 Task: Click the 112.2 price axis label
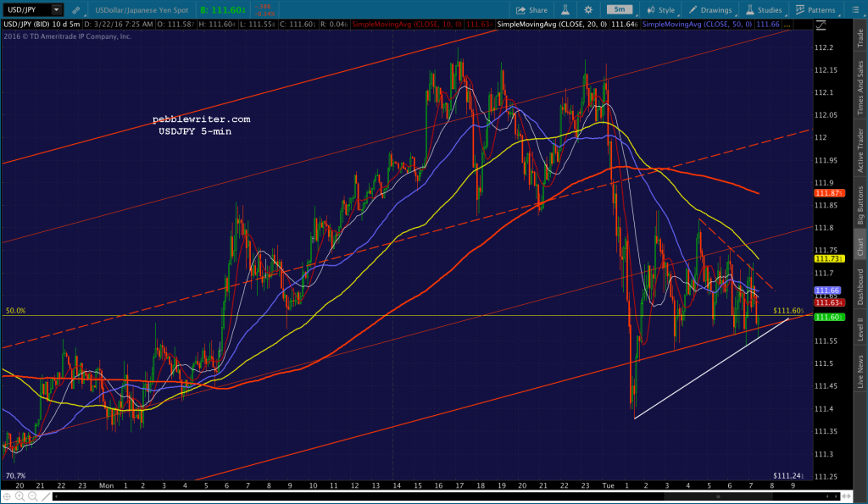tap(824, 47)
